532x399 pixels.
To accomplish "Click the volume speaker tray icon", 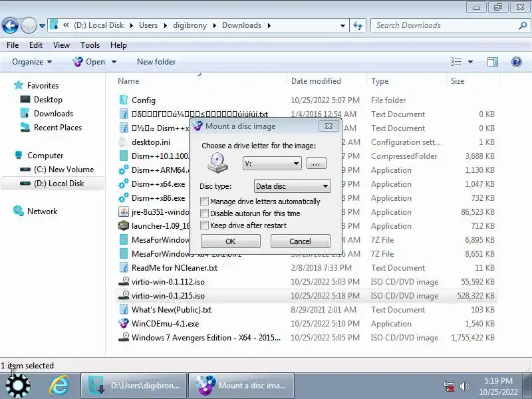I will [x=464, y=386].
